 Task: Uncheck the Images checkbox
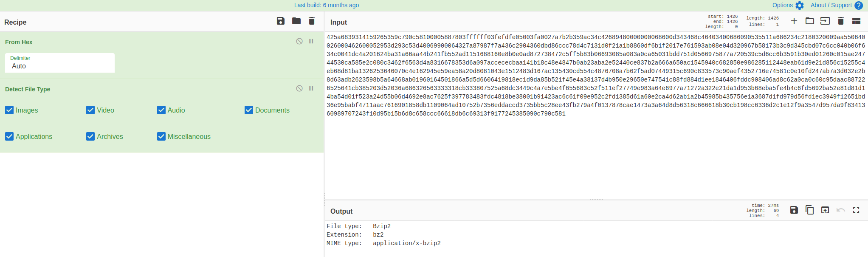tap(9, 110)
